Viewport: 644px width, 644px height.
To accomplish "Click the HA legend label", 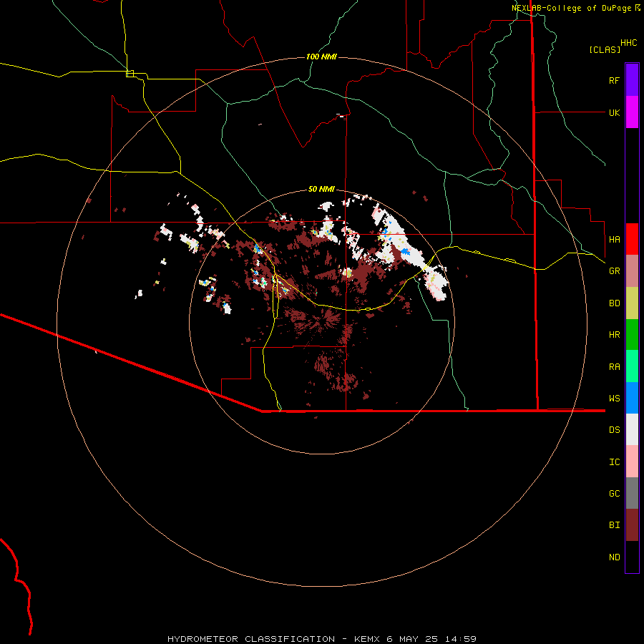I will coord(614,239).
